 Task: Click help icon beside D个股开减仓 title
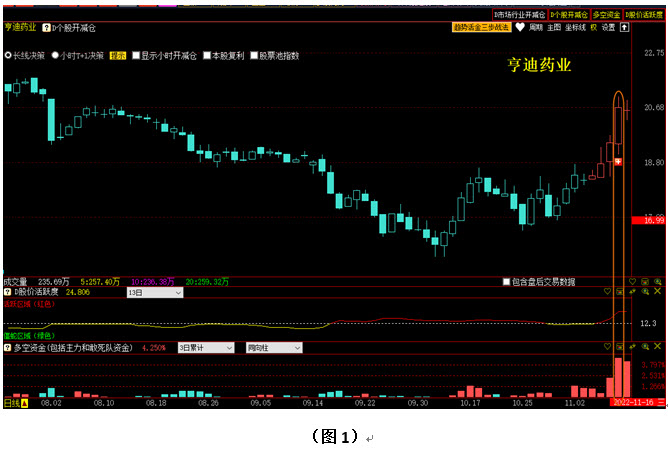pos(47,27)
